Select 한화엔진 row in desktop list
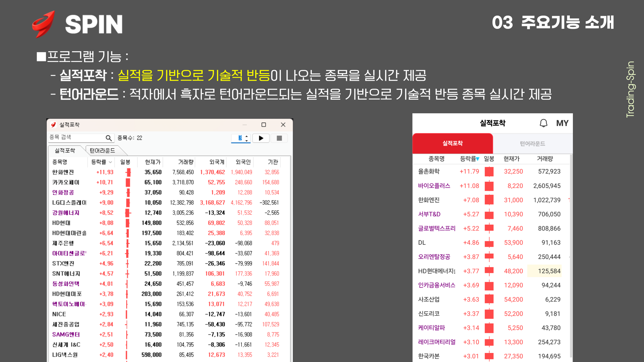This screenshot has height=362, width=644. click(x=63, y=172)
